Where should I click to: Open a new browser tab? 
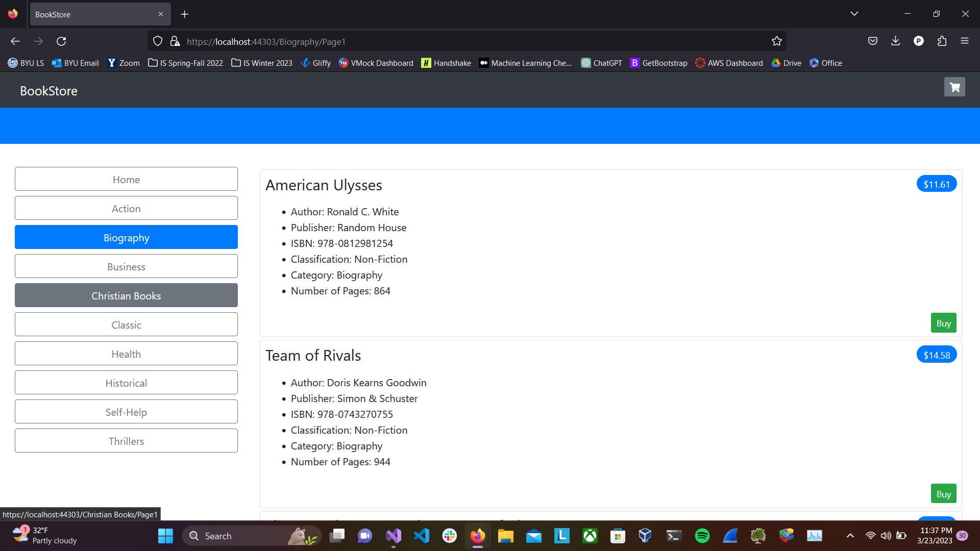pos(185,14)
